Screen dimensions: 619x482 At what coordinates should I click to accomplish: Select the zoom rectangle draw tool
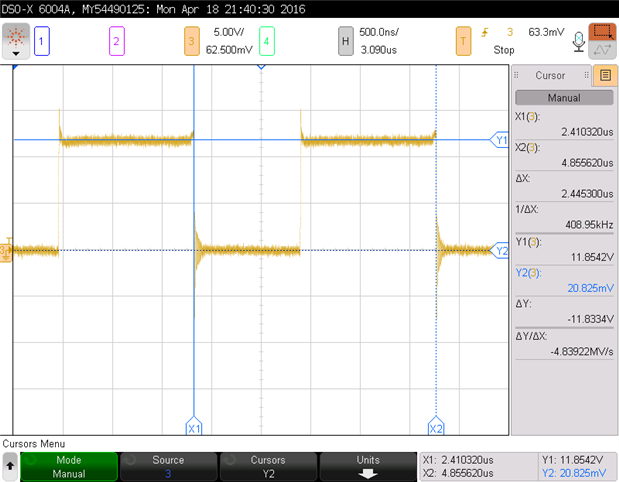click(x=602, y=32)
